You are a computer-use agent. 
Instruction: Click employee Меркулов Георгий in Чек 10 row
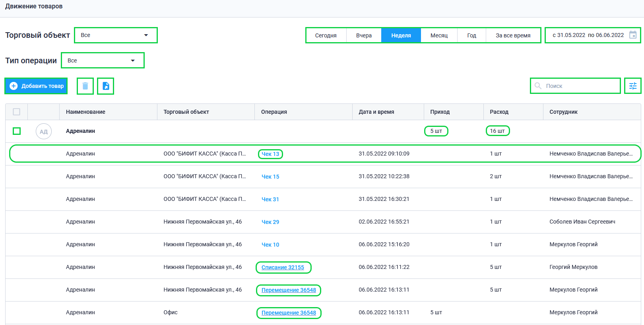point(573,244)
